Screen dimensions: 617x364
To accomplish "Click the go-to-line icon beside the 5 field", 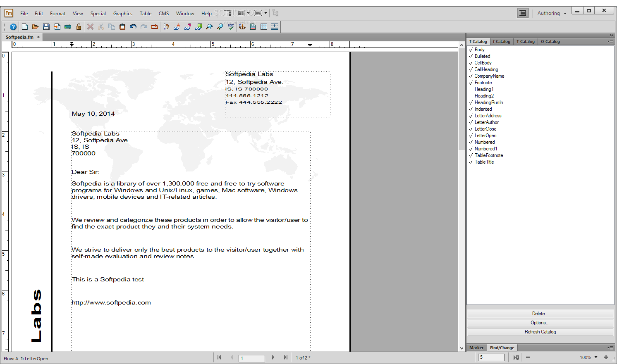I will [x=516, y=357].
